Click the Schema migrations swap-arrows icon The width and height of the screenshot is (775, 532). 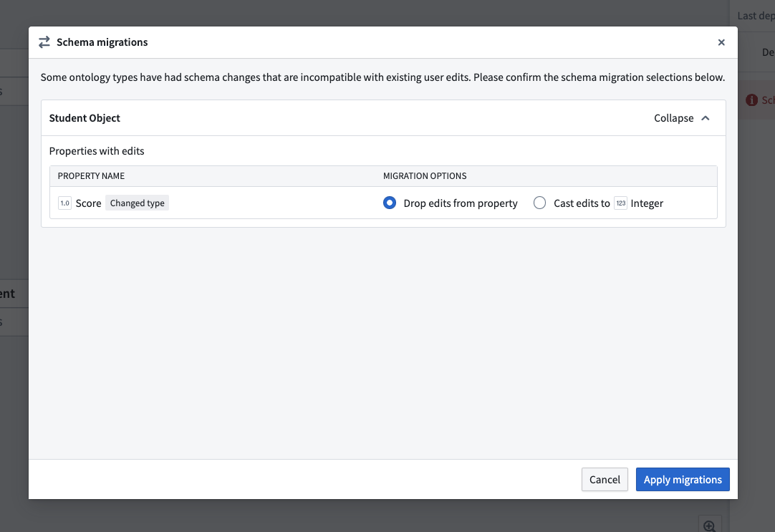click(x=44, y=42)
